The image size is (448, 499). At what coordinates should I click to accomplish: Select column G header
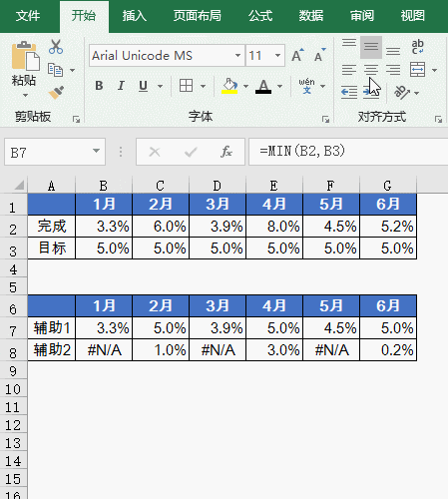point(388,186)
